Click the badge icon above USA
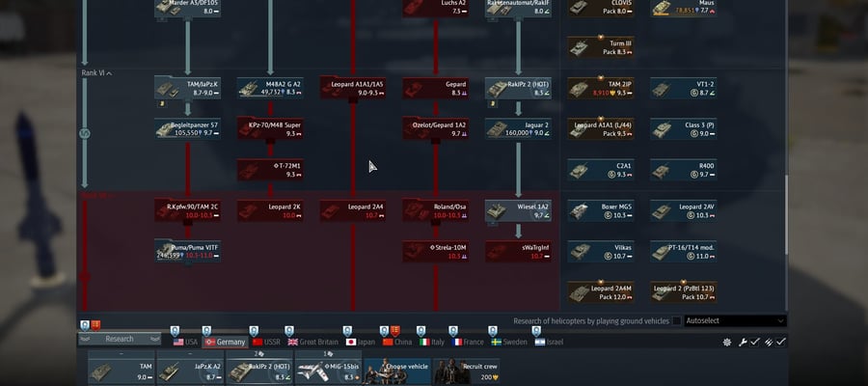 coord(175,331)
